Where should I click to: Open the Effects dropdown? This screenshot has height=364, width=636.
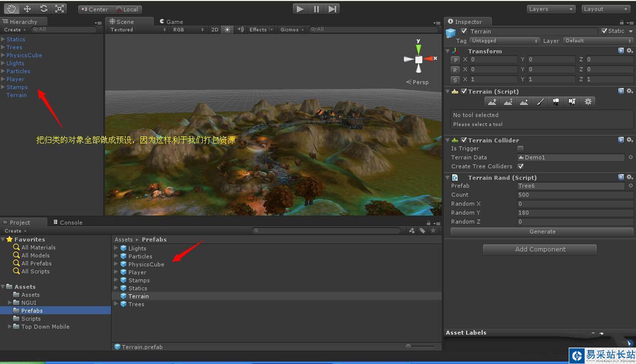click(261, 29)
